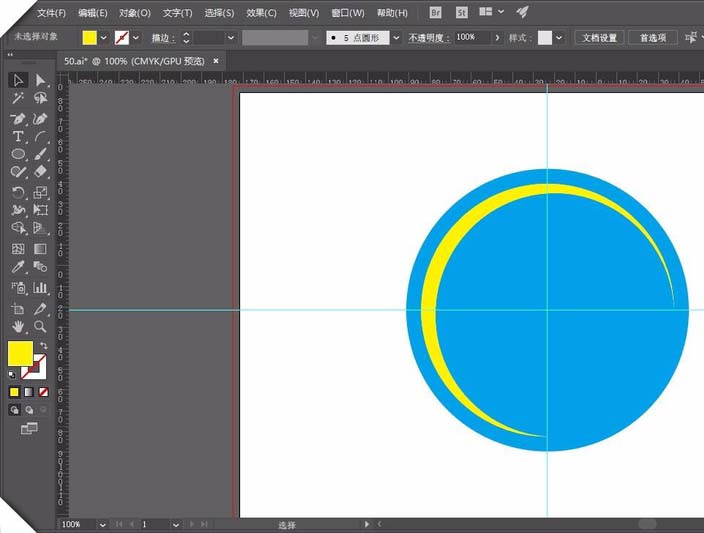Open the 效果(C) menu
Image resolution: width=704 pixels, height=533 pixels.
click(261, 13)
